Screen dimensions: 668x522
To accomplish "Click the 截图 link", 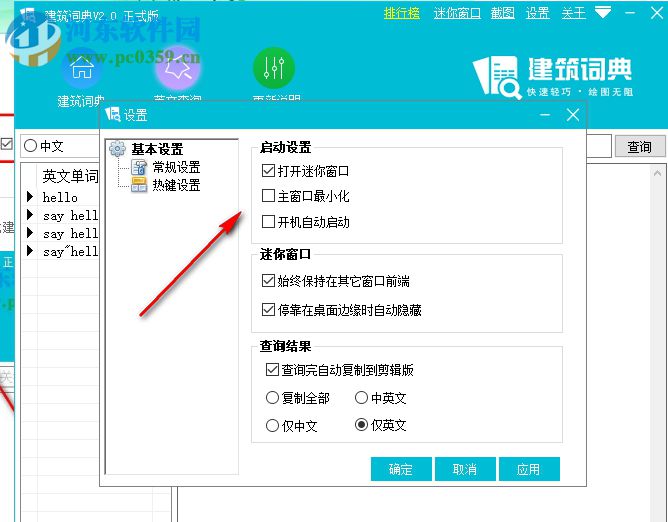I will pos(502,13).
